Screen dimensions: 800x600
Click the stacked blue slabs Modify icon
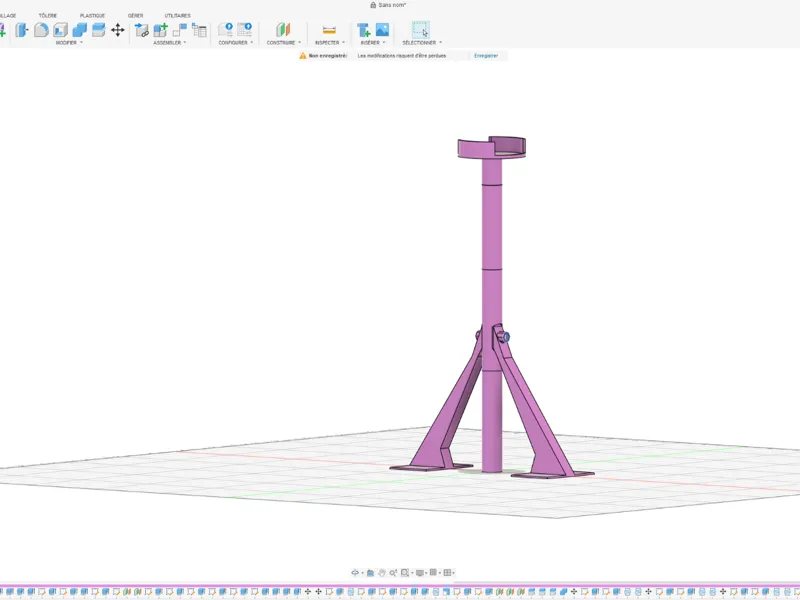(98, 30)
